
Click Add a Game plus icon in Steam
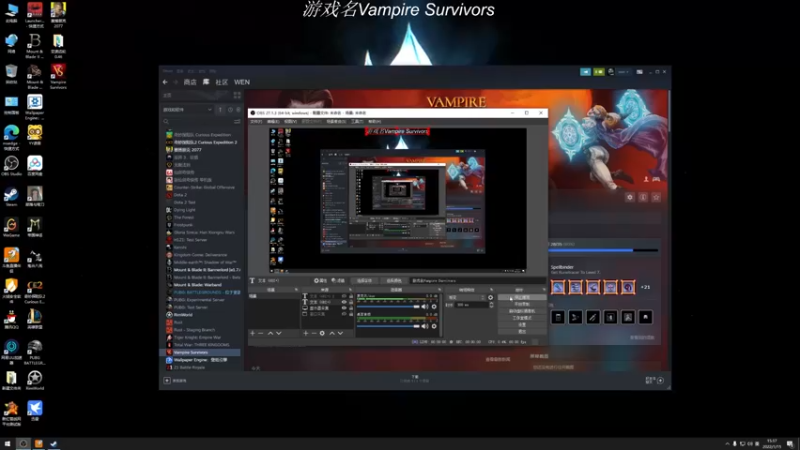tap(167, 381)
